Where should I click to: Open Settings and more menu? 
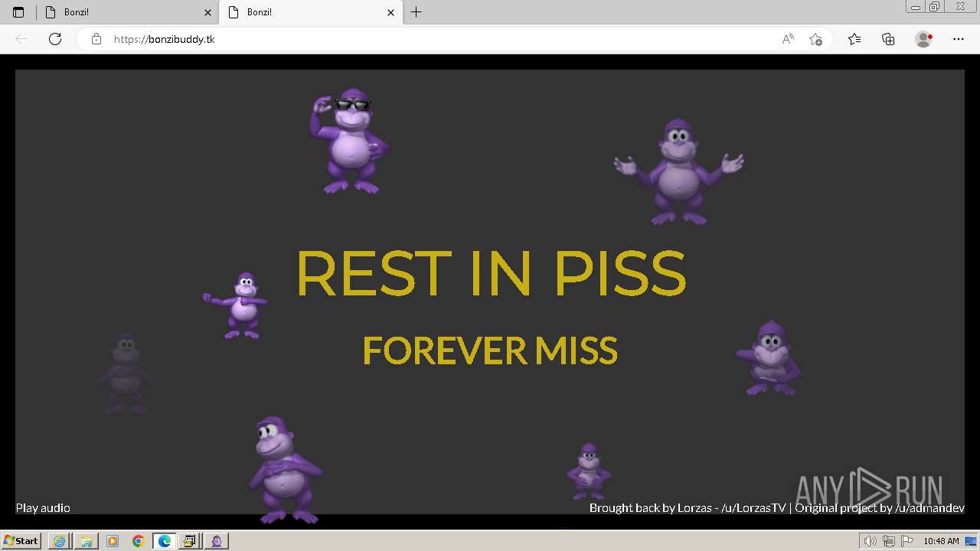pos(959,39)
